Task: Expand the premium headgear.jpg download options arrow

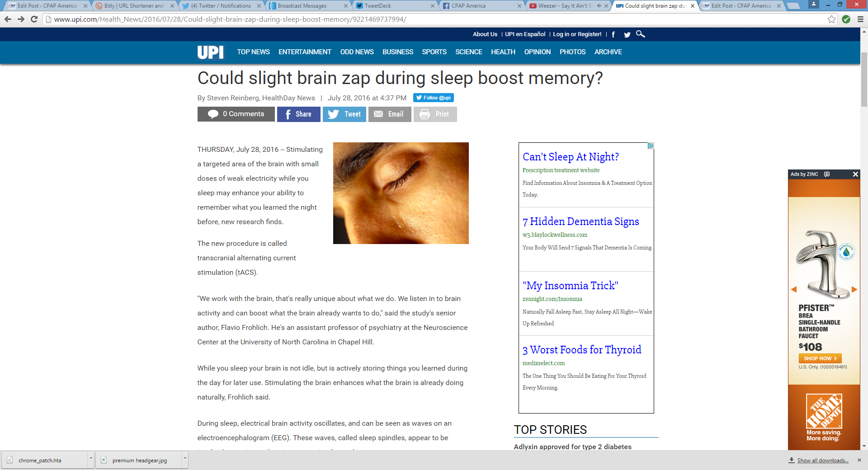Action: tap(185, 459)
